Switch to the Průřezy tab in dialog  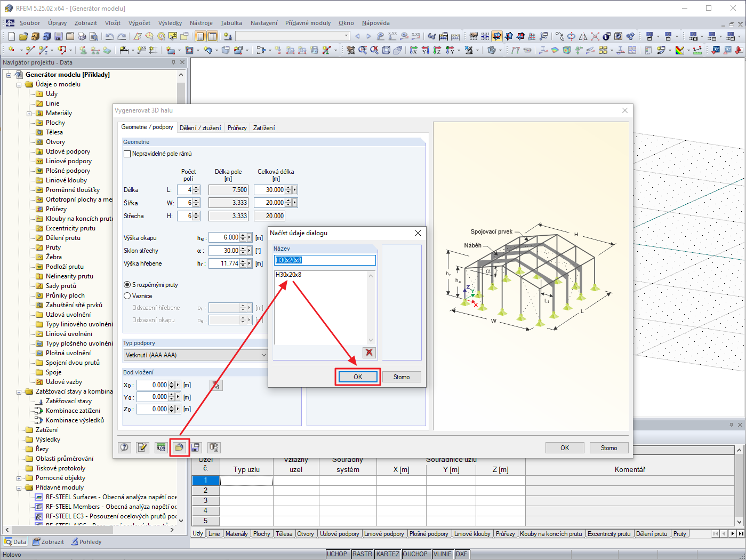click(x=237, y=128)
